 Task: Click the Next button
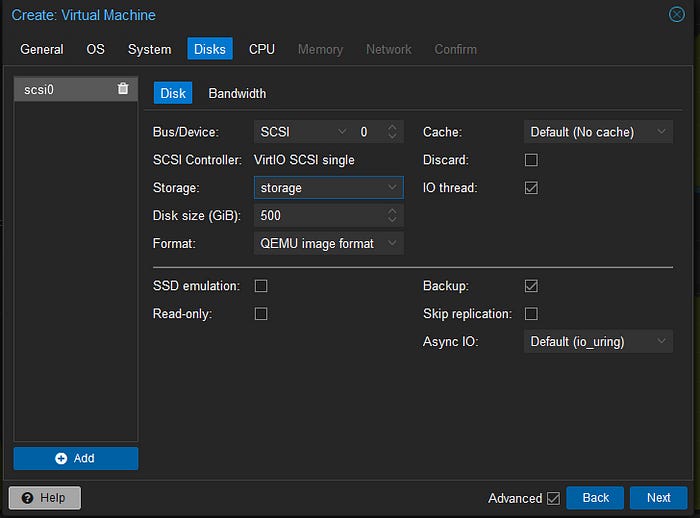[x=658, y=497]
